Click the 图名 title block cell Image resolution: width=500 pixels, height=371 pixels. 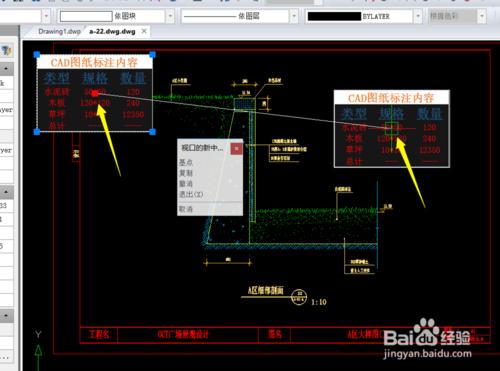tap(275, 334)
